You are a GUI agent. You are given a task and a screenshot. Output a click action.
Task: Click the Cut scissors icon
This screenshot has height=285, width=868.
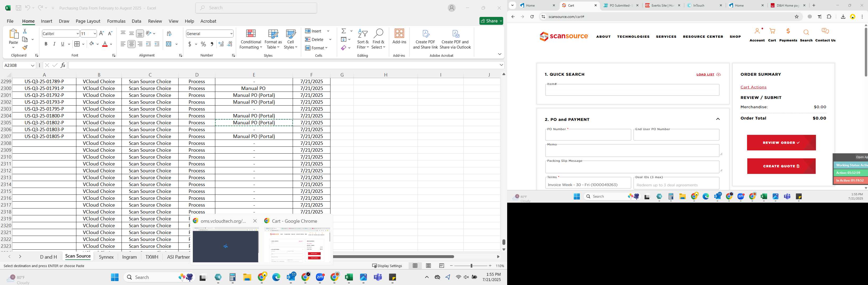coord(25,31)
